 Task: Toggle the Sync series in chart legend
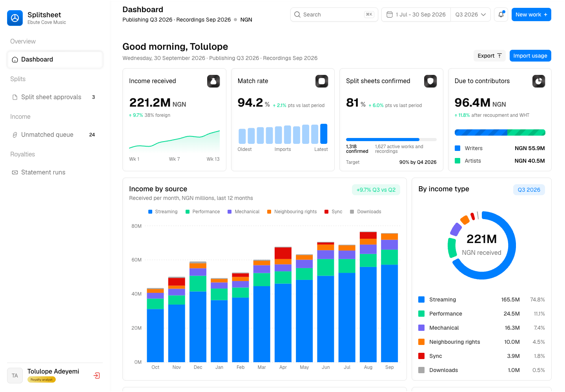334,212
